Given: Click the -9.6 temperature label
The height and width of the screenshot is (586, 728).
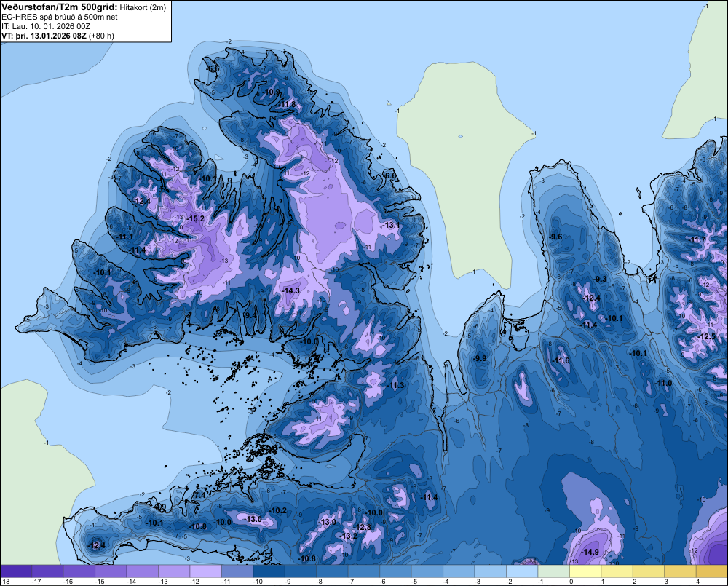Looking at the screenshot, I should click(555, 237).
